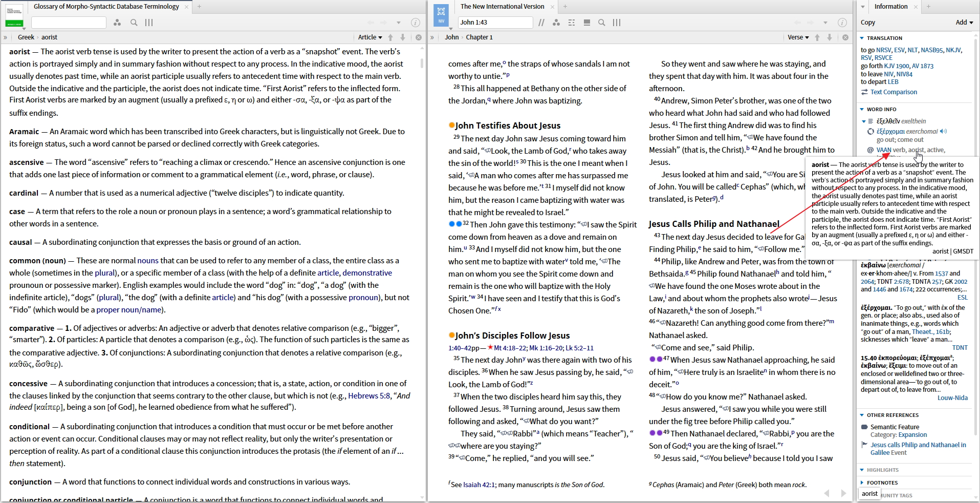Toggle interlinear pane icon in NIV toolbar
This screenshot has width=980, height=503.
point(587,23)
